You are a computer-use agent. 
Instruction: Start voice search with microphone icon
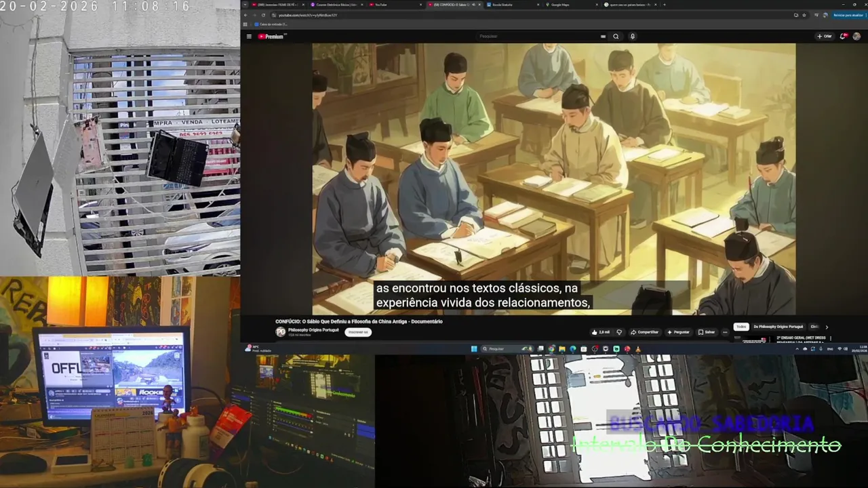pyautogui.click(x=633, y=37)
